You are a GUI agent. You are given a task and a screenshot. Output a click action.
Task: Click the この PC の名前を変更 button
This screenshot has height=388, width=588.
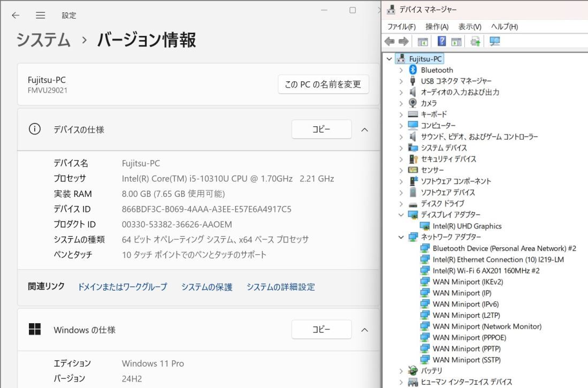[x=323, y=84]
